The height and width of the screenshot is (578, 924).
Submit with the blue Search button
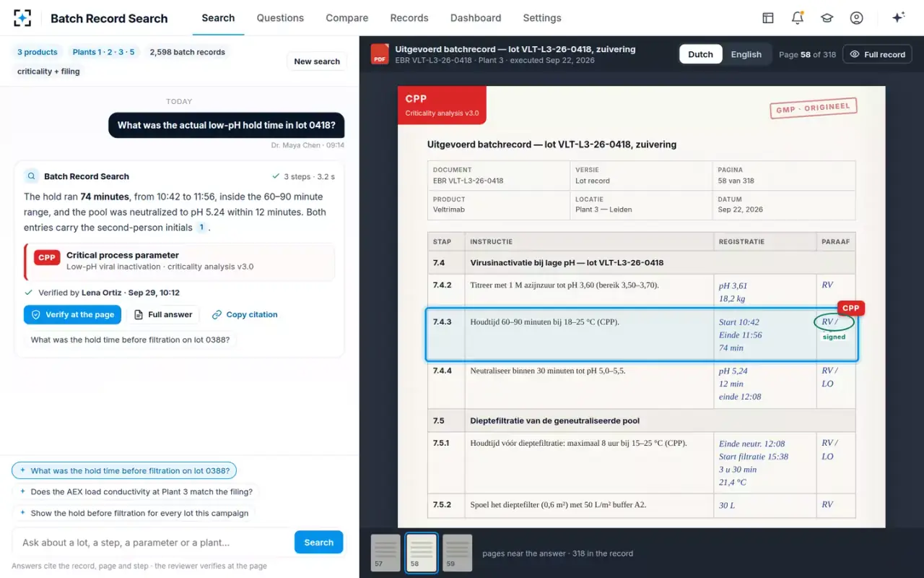pos(318,543)
